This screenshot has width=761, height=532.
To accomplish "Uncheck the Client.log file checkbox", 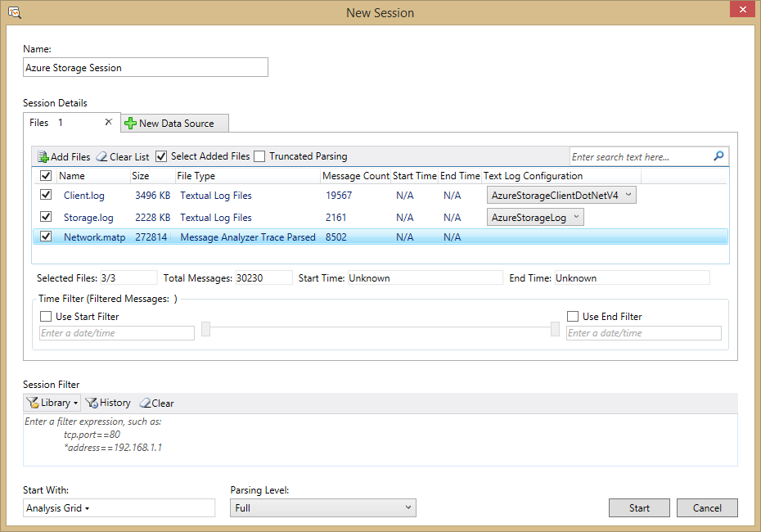I will pos(46,195).
